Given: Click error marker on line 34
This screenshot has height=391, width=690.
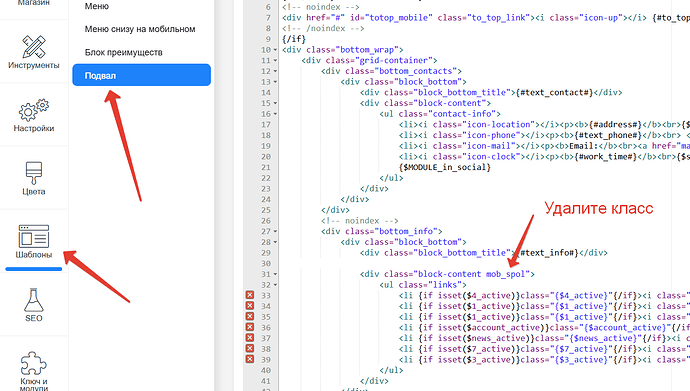Looking at the screenshot, I should click(x=250, y=306).
